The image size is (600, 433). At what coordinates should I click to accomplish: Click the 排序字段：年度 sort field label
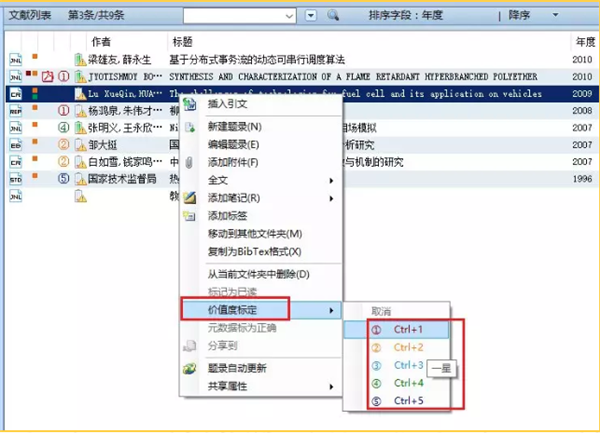coord(406,15)
